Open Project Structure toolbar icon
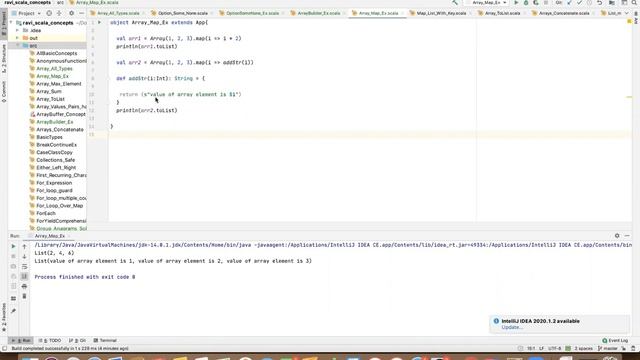Viewport: 640px width, 360px height. (x=612, y=2)
